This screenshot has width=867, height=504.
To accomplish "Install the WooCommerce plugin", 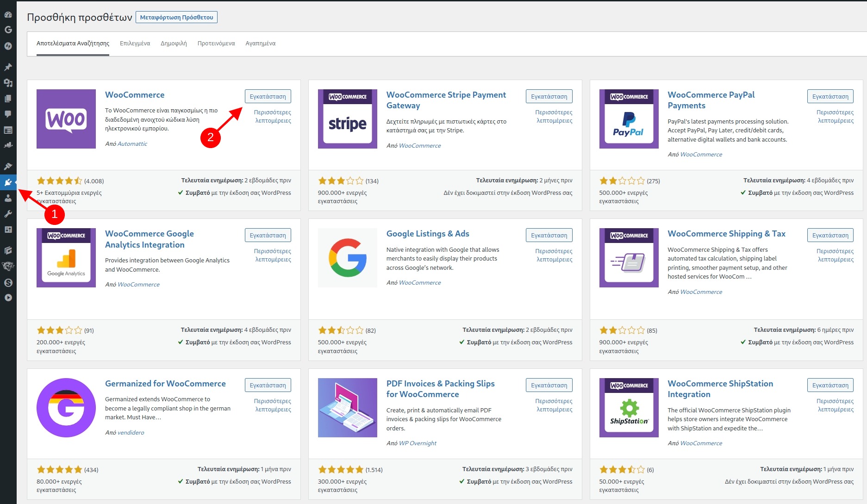I will tap(268, 96).
